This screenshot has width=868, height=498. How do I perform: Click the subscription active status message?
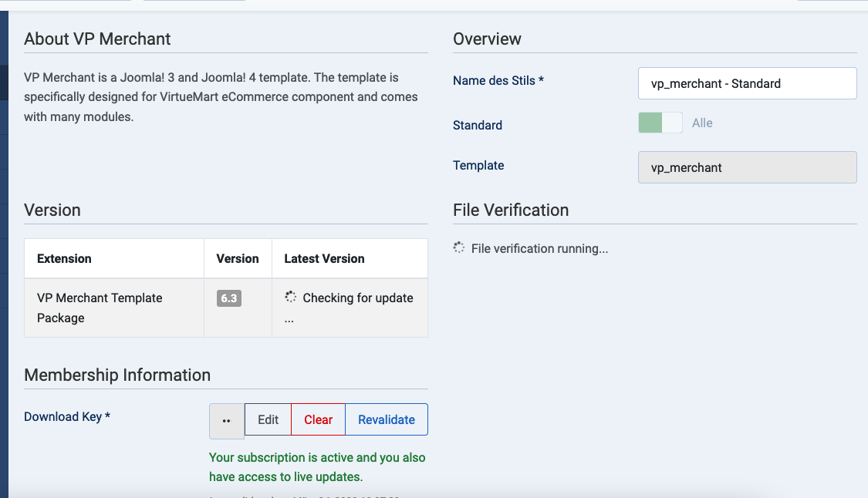(317, 467)
